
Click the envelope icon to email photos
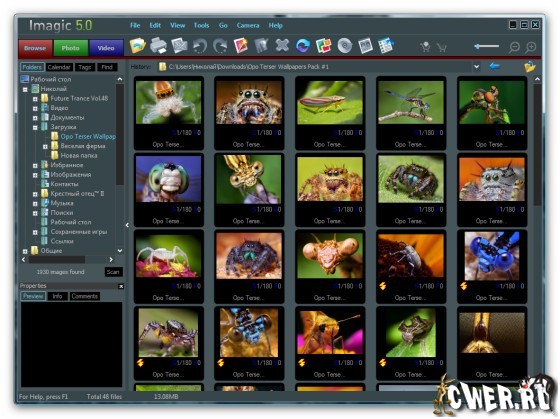pyautogui.click(x=179, y=46)
